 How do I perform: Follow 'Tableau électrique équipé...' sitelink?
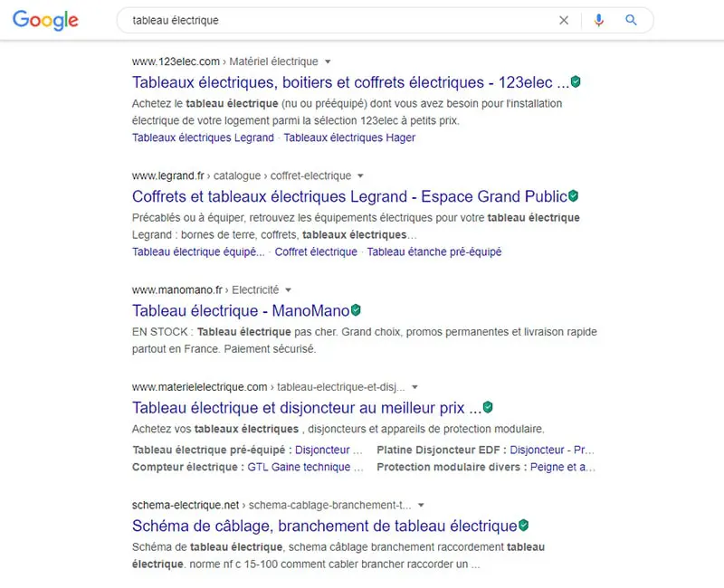coord(198,251)
